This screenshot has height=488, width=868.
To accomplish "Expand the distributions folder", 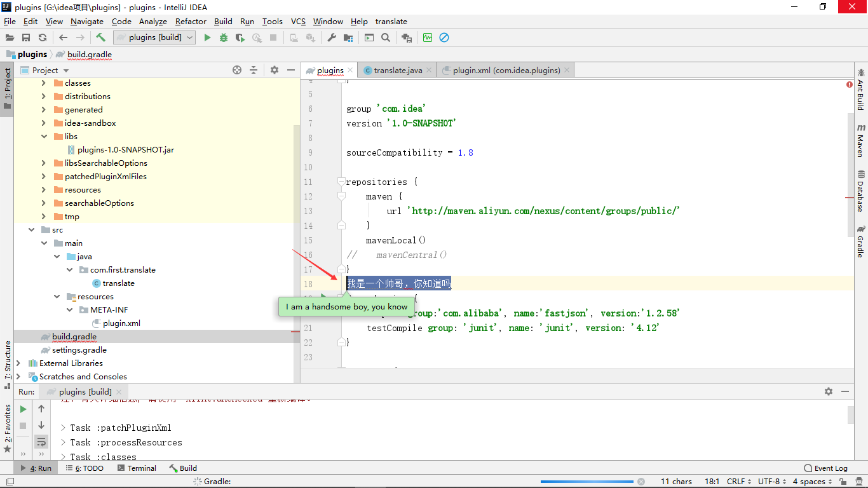I will pyautogui.click(x=43, y=96).
